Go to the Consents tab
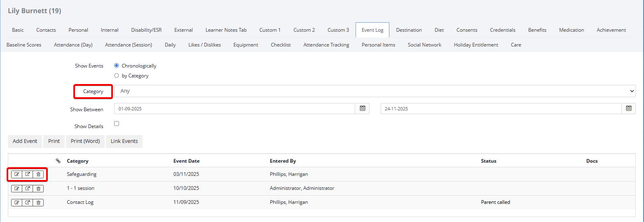 click(x=467, y=30)
